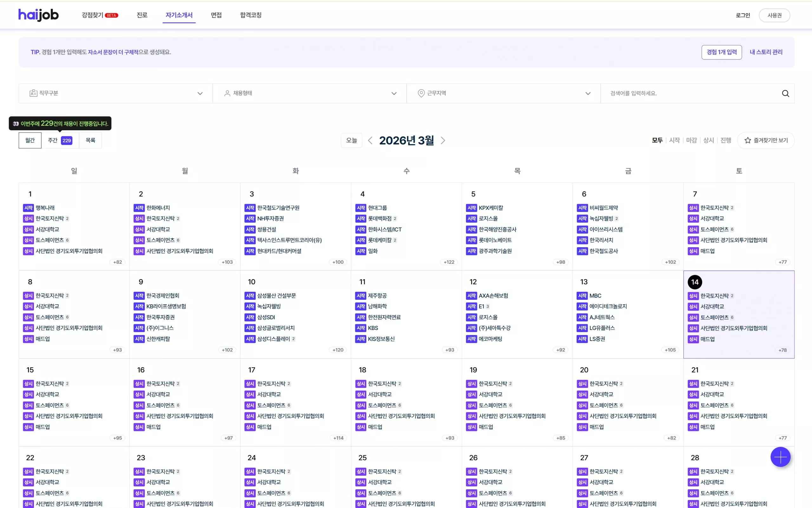
Task: Click the blue floating plus button
Action: pyautogui.click(x=780, y=457)
